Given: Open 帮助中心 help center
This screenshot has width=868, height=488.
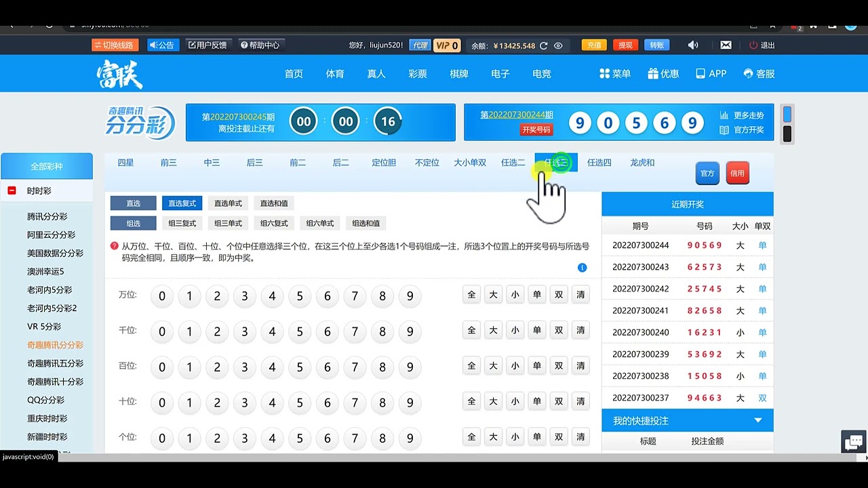Looking at the screenshot, I should pos(260,45).
